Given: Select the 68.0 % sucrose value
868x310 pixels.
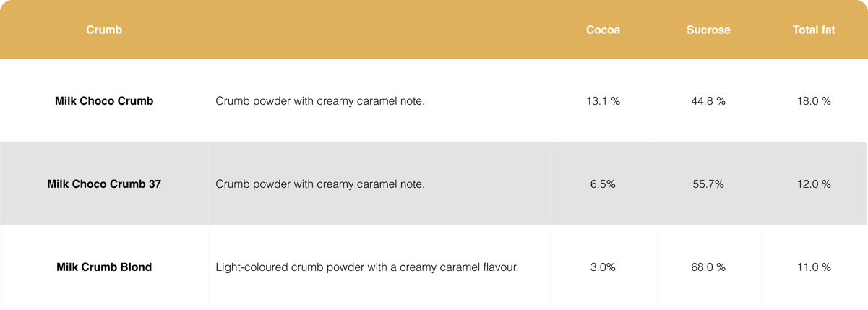Looking at the screenshot, I should (x=708, y=267).
